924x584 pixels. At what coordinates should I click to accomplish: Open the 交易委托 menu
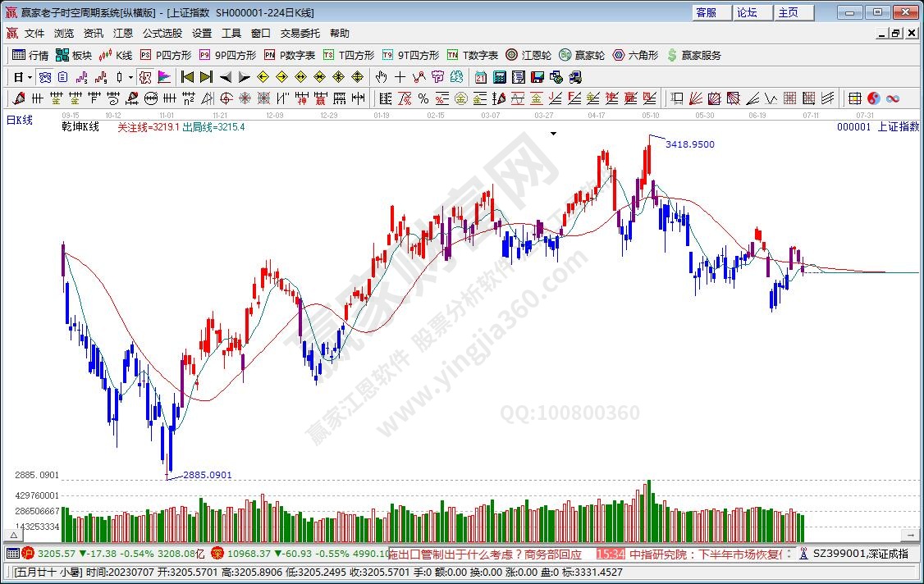(x=300, y=34)
